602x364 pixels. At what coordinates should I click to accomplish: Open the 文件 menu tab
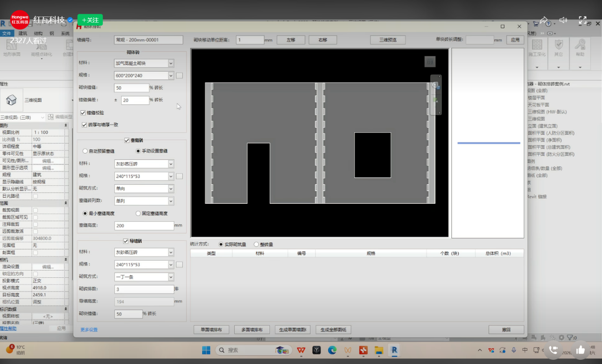7,34
